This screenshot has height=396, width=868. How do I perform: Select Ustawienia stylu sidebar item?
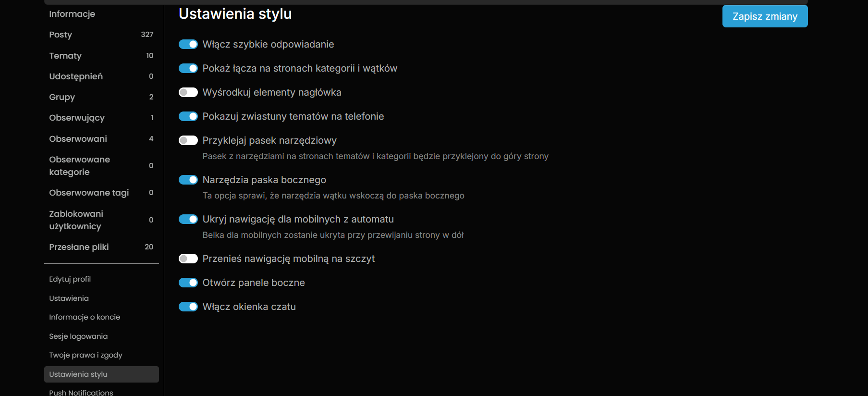78,374
